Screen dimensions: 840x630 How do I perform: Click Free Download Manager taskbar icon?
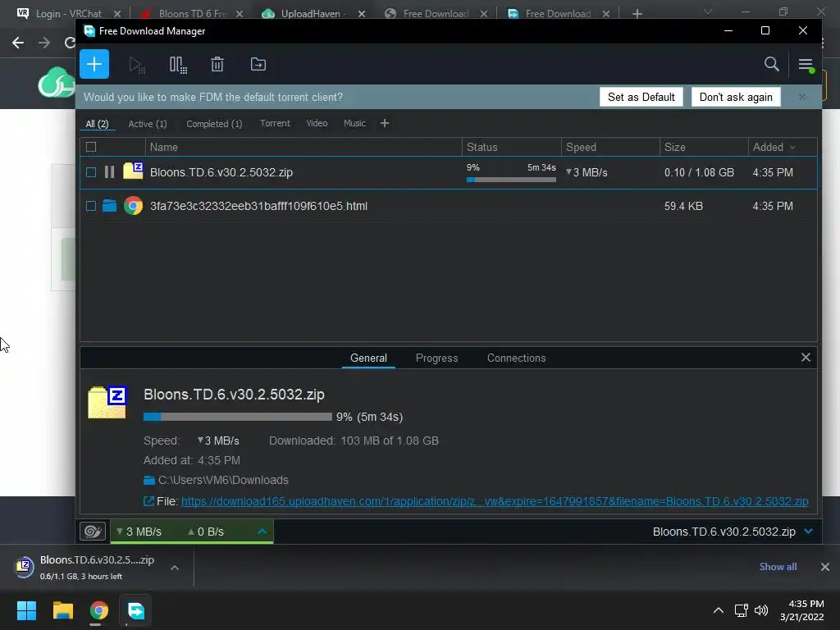point(135,610)
